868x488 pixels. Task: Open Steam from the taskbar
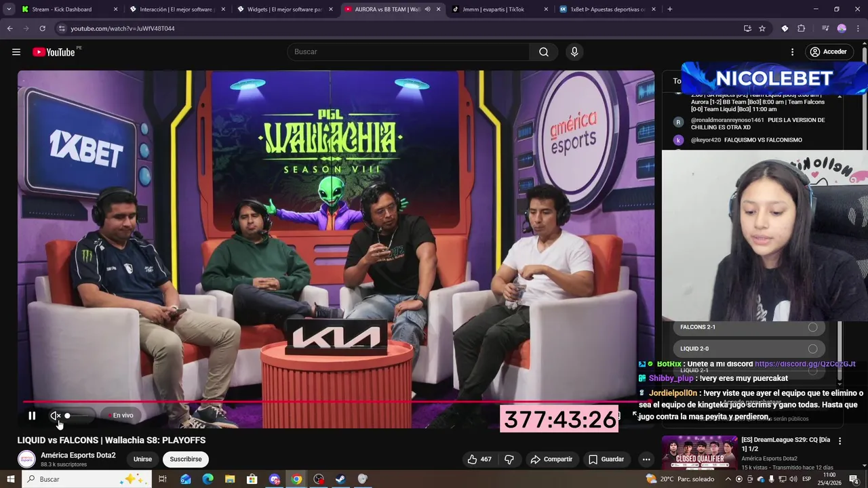(x=340, y=479)
